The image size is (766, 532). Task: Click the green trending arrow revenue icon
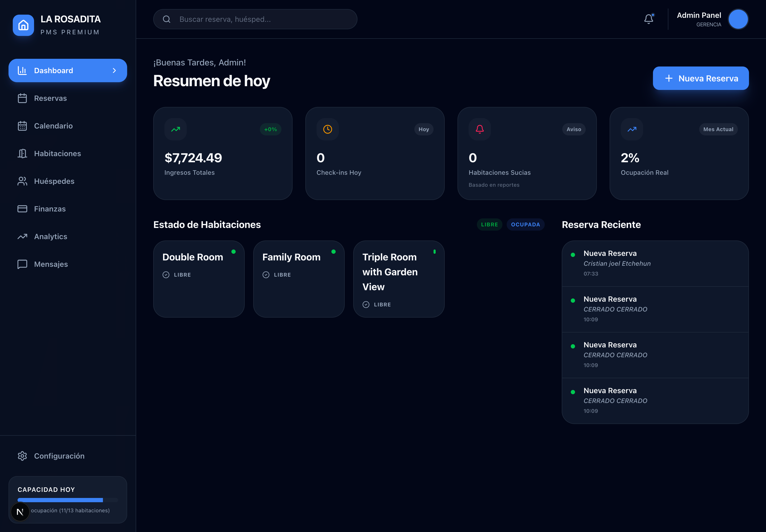pos(175,129)
